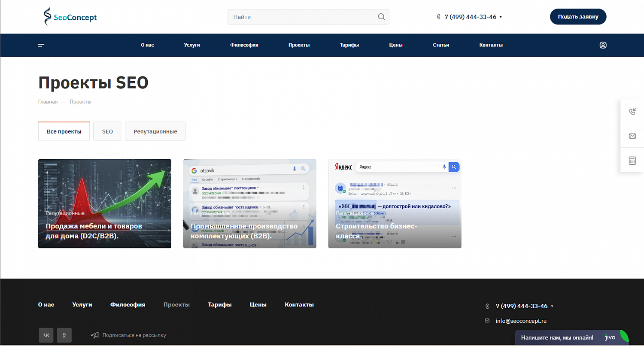
Task: Select the 'Репутационные' filter tab
Action: (155, 131)
